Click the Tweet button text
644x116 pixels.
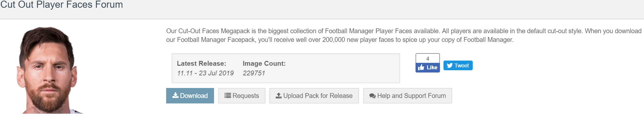pos(461,65)
